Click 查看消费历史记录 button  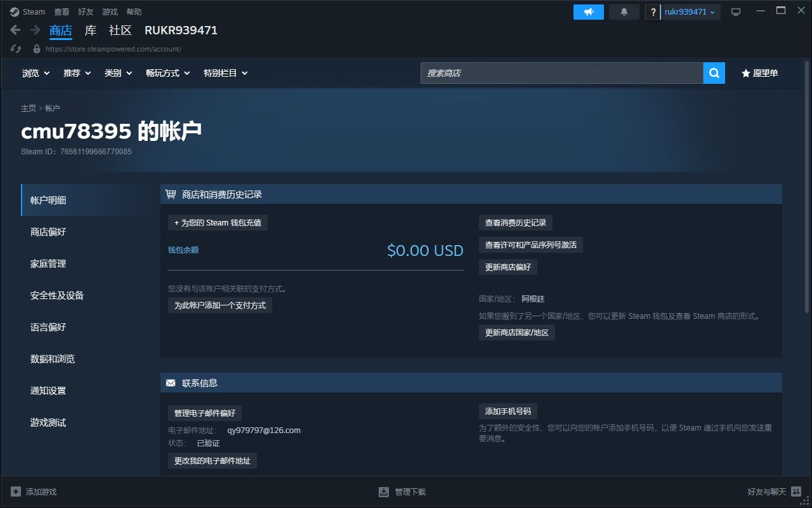tap(516, 223)
